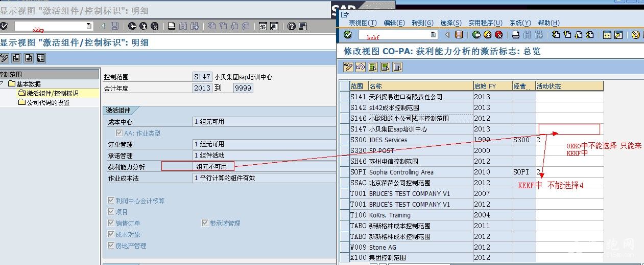
Task: Click the green Enter checkmark in right window
Action: (348, 35)
